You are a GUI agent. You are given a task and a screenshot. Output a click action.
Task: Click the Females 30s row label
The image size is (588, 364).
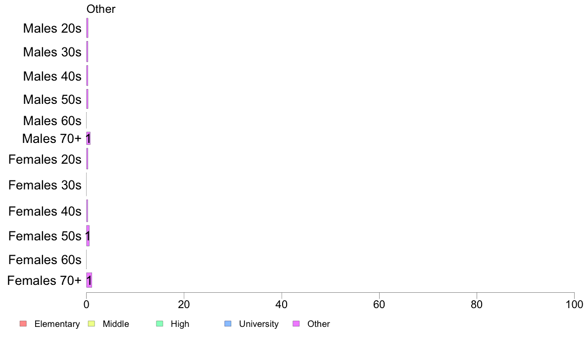click(x=45, y=185)
